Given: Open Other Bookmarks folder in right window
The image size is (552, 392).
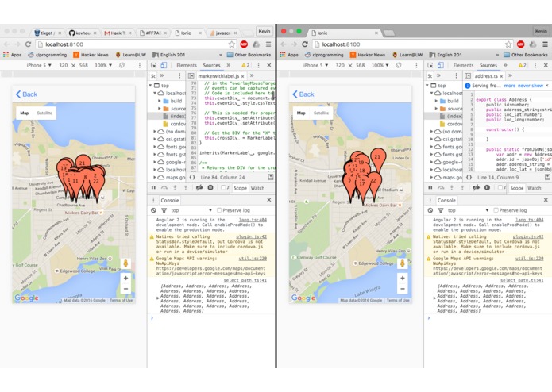Looking at the screenshot, I should [526, 55].
